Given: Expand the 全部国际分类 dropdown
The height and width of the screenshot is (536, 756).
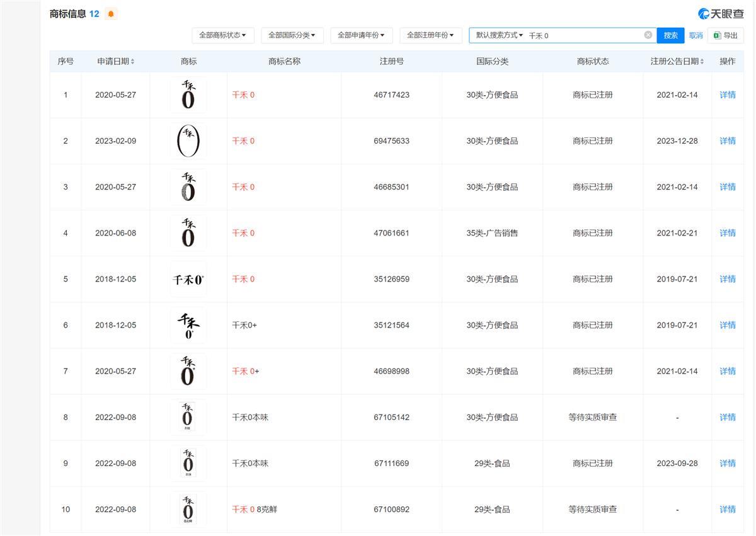Looking at the screenshot, I should tap(292, 35).
